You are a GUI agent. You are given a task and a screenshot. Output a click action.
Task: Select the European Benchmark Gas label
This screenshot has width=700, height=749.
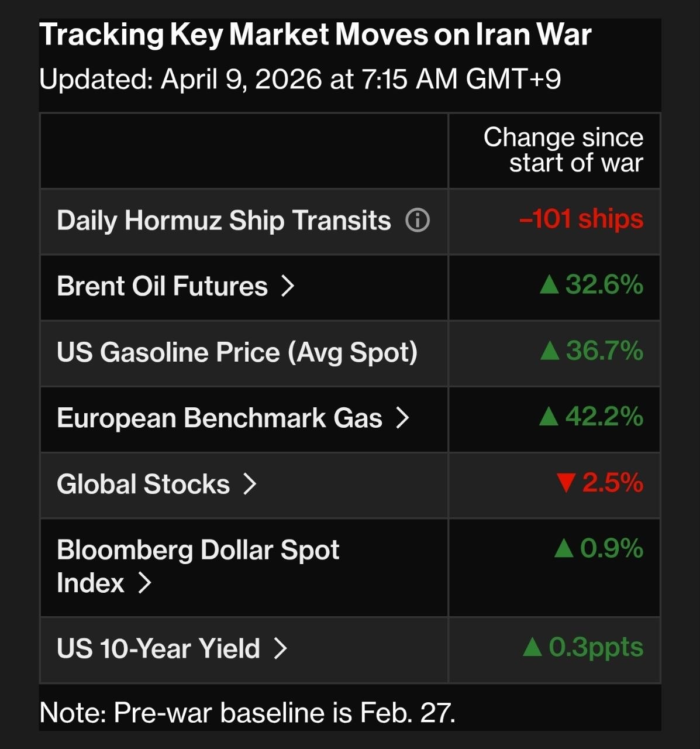[219, 418]
